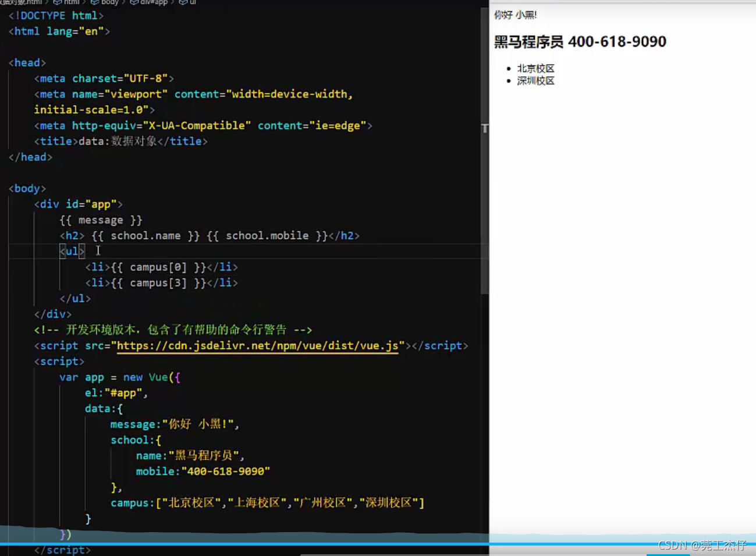Click the {{ message }} template line
The width and height of the screenshot is (756, 556).
[101, 220]
